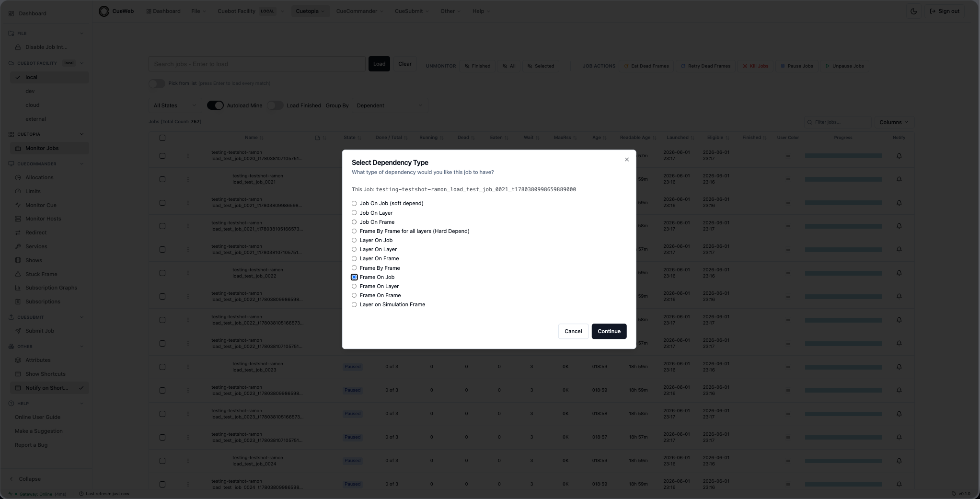The width and height of the screenshot is (980, 499).
Task: Select Job On Job (soft depend) option
Action: tap(354, 203)
